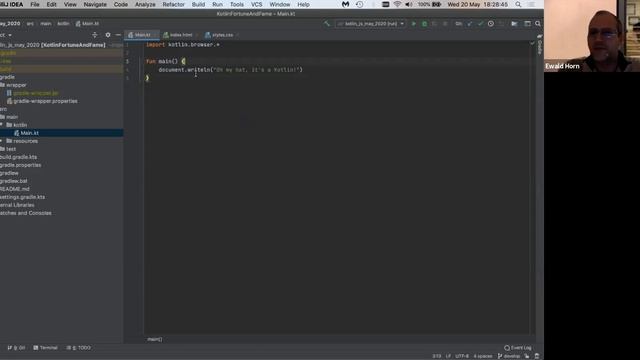Viewport: 640px width, 360px height.
Task: Switch to the styles.css editor tab
Action: tap(221, 35)
